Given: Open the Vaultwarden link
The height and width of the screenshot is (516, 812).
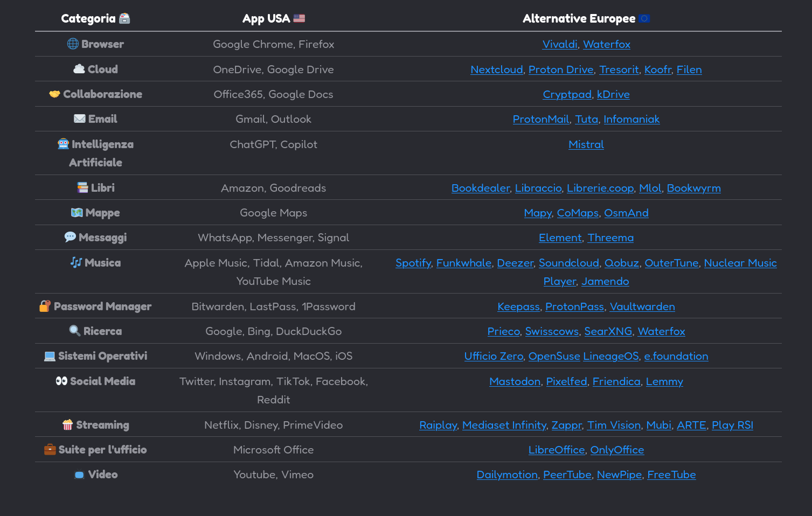Looking at the screenshot, I should 642,306.
